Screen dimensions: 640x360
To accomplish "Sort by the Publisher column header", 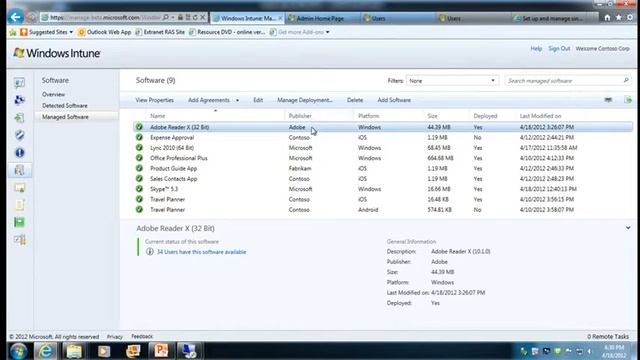I will click(300, 116).
